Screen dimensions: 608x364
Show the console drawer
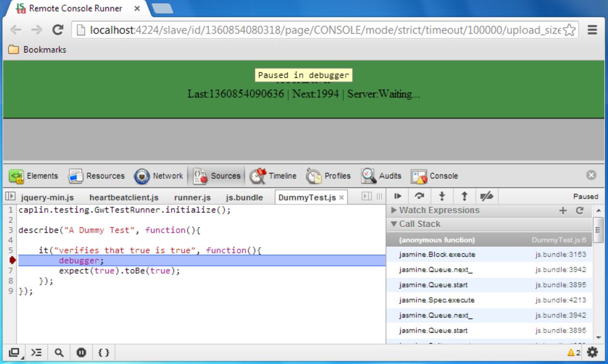coord(37,353)
